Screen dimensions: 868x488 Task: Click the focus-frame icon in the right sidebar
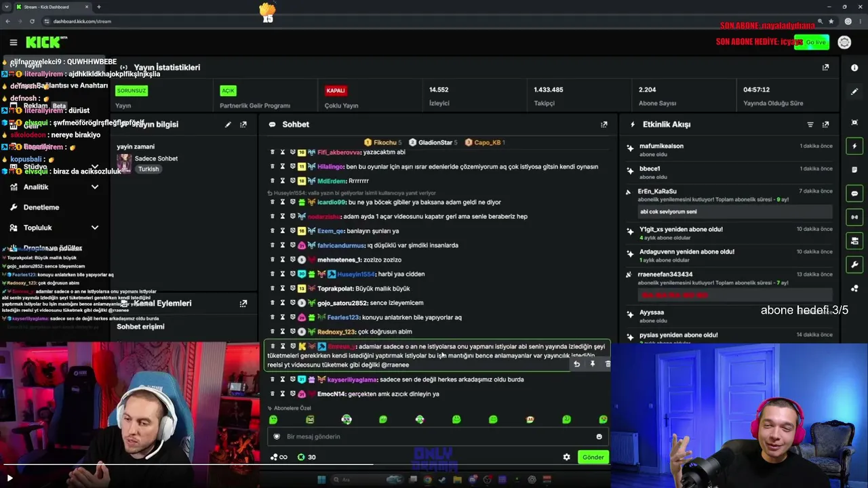[854, 122]
